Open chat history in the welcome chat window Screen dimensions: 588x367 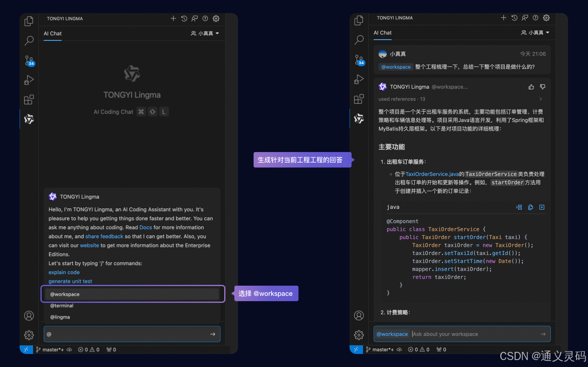point(184,18)
